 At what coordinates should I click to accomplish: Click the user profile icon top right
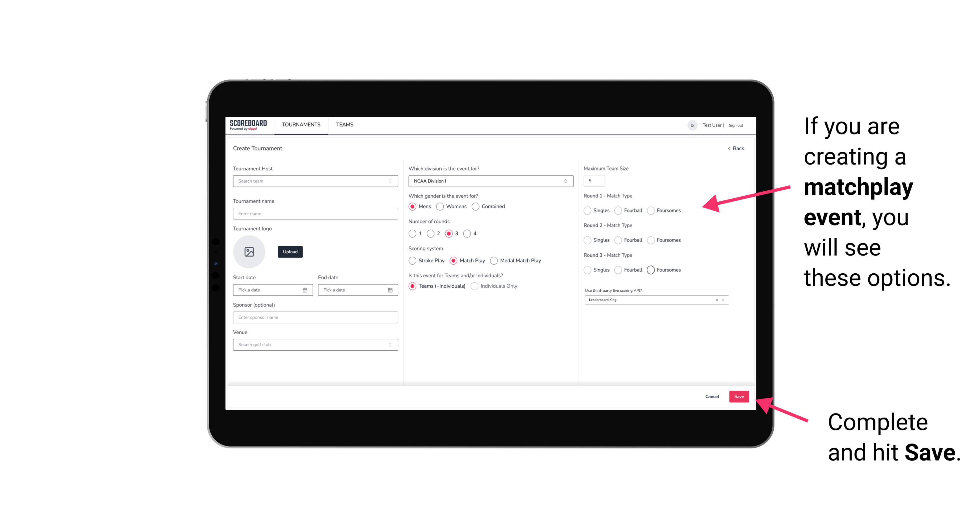[692, 125]
